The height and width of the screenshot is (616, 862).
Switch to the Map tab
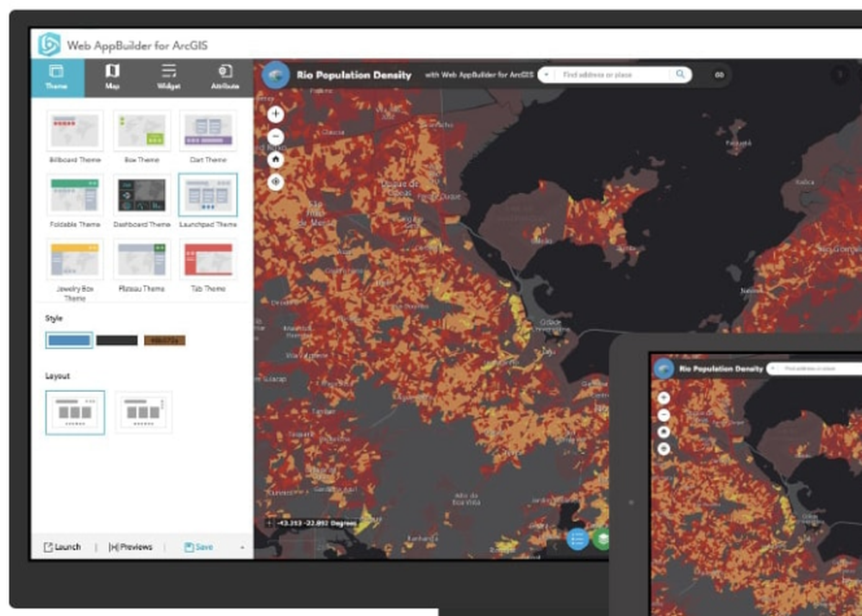(112, 78)
